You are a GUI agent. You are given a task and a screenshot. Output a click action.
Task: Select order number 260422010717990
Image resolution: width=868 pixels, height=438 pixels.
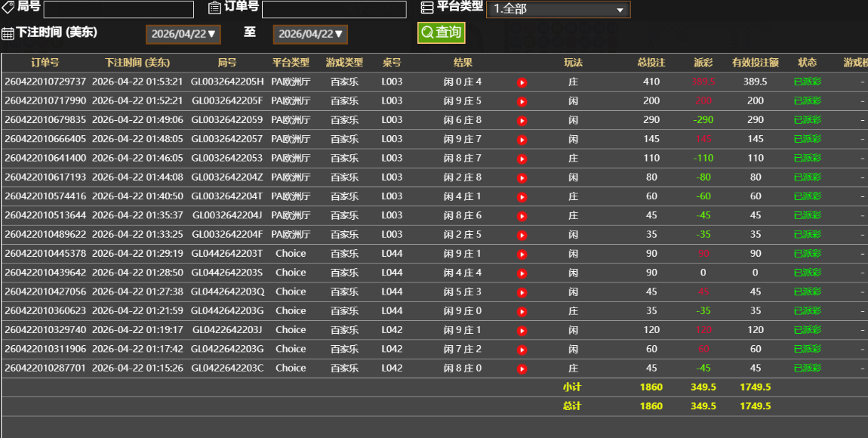point(45,100)
